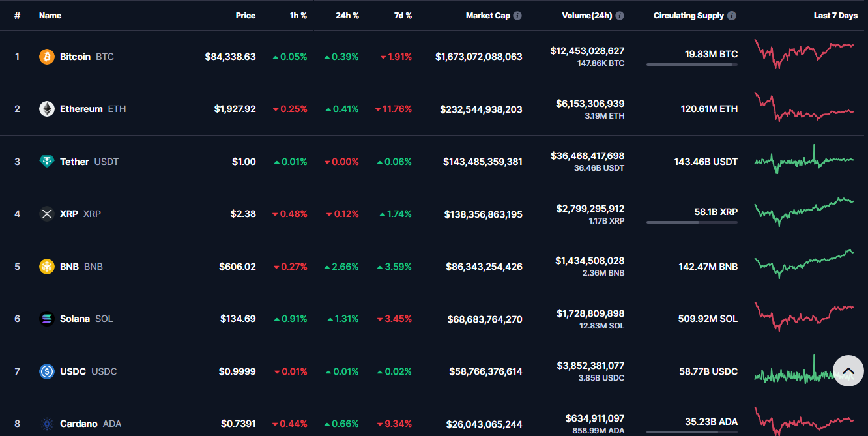Click the USDC price $0.9999
The height and width of the screenshot is (436, 868).
[x=237, y=371]
